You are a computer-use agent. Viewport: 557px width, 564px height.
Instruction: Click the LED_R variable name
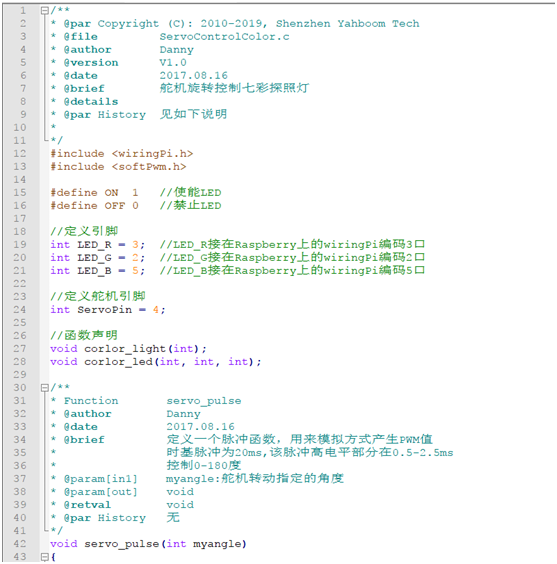point(94,245)
